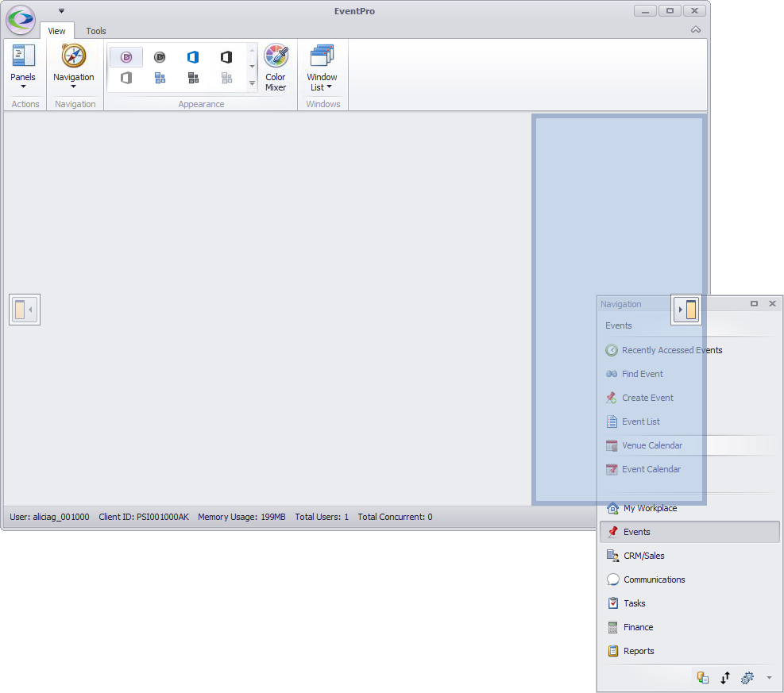Image resolution: width=784 pixels, height=693 pixels.
Task: Apply the gray Office-style skin
Action: [x=126, y=78]
